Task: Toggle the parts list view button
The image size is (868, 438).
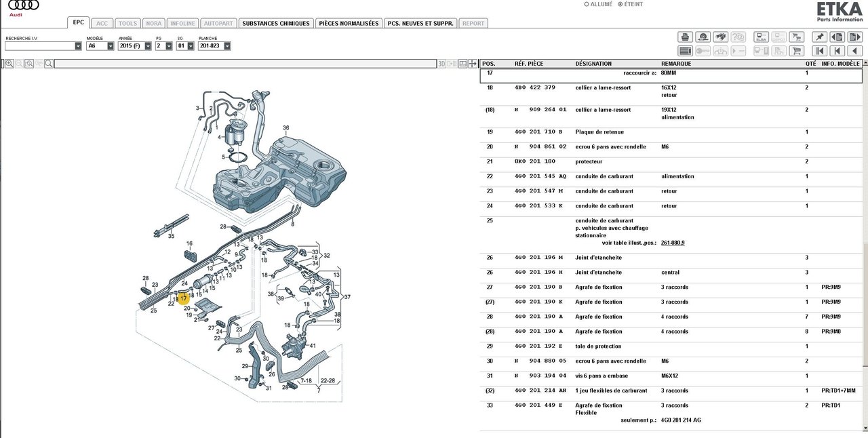Action: (685, 51)
